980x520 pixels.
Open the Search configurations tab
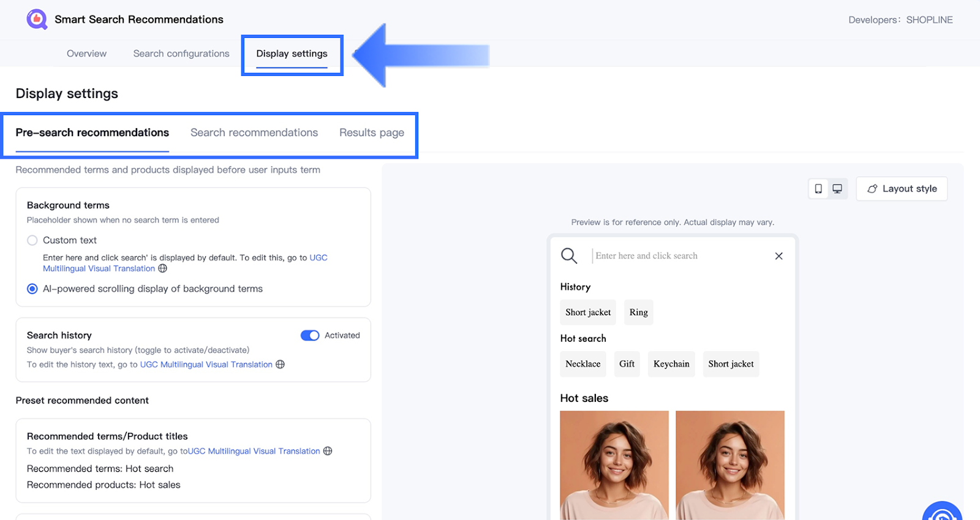coord(181,53)
